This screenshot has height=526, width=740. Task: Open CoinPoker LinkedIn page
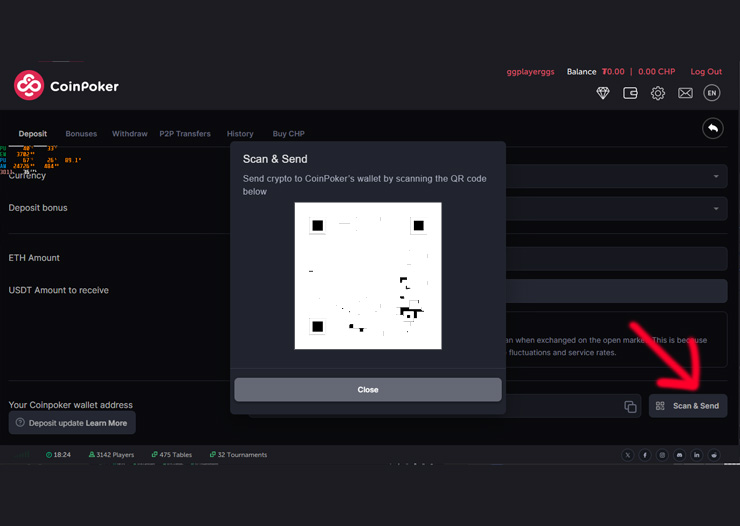[697, 455]
